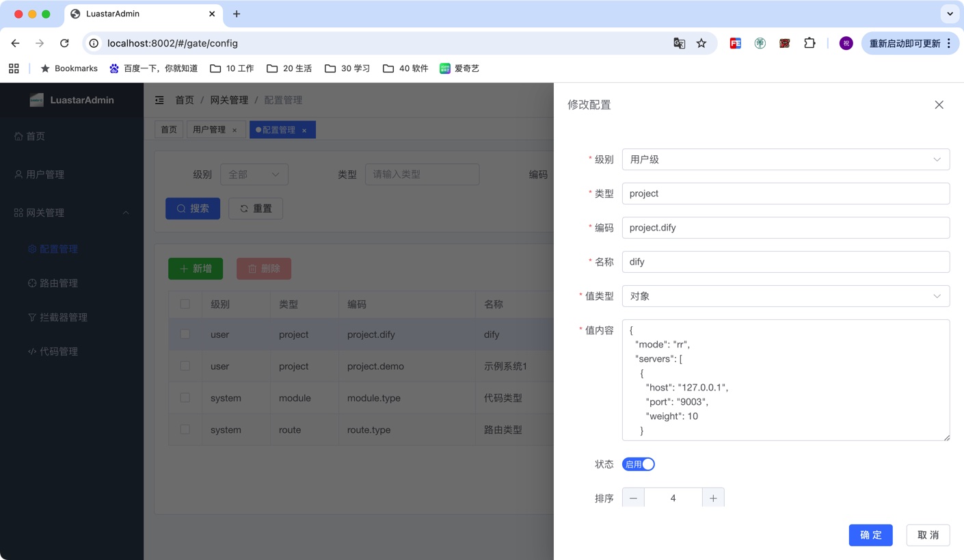Viewport: 964px width, 560px height.
Task: Click the 网关管理 breadcrumb link
Action: pos(229,100)
